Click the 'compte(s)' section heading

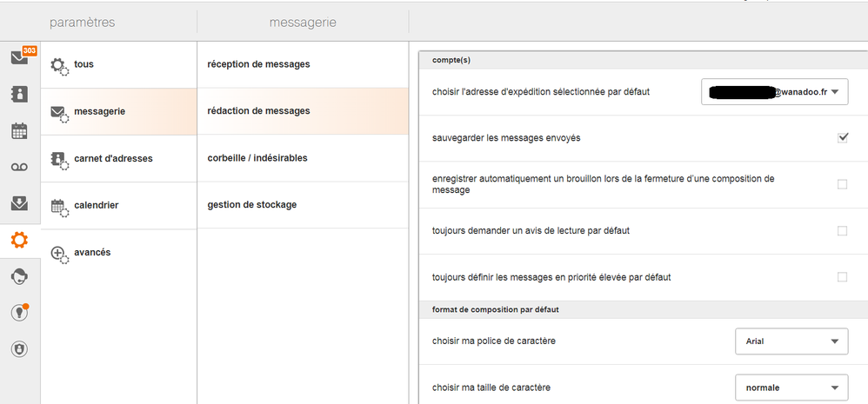pyautogui.click(x=451, y=61)
